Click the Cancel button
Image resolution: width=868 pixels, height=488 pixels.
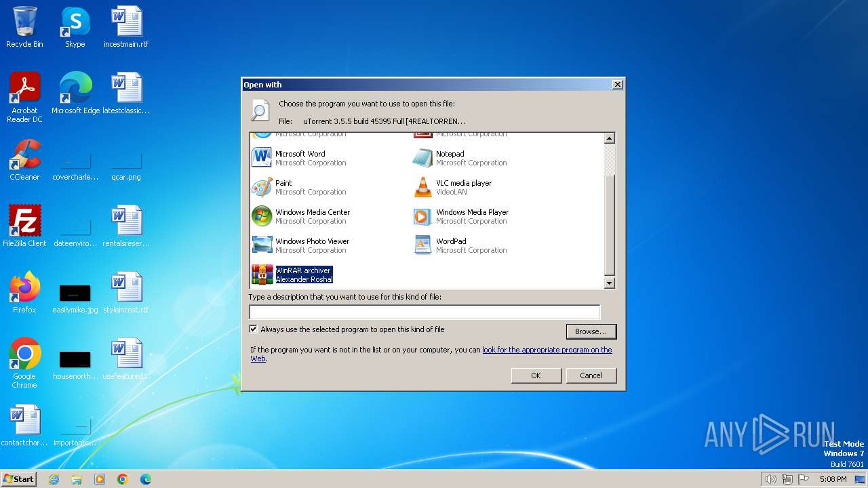(x=591, y=375)
